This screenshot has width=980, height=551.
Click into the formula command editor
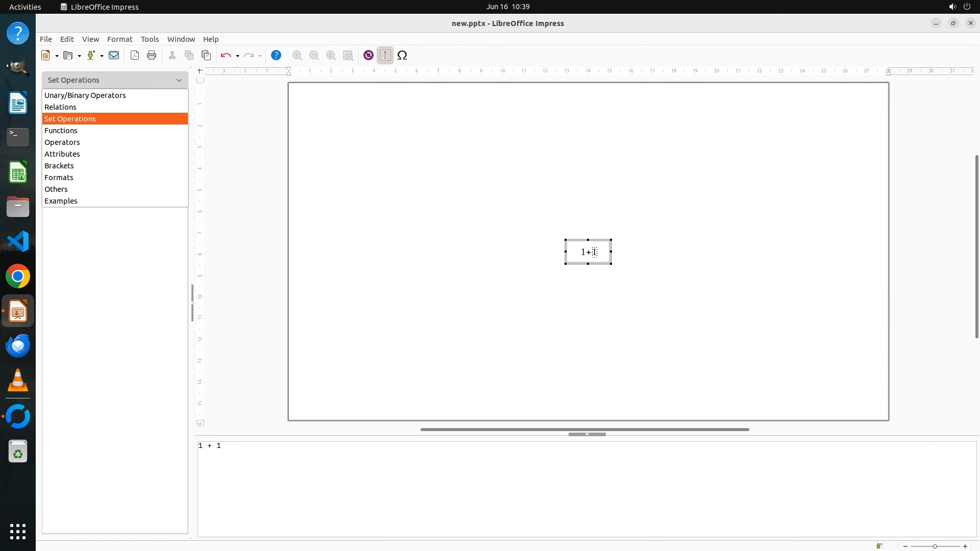pos(587,489)
